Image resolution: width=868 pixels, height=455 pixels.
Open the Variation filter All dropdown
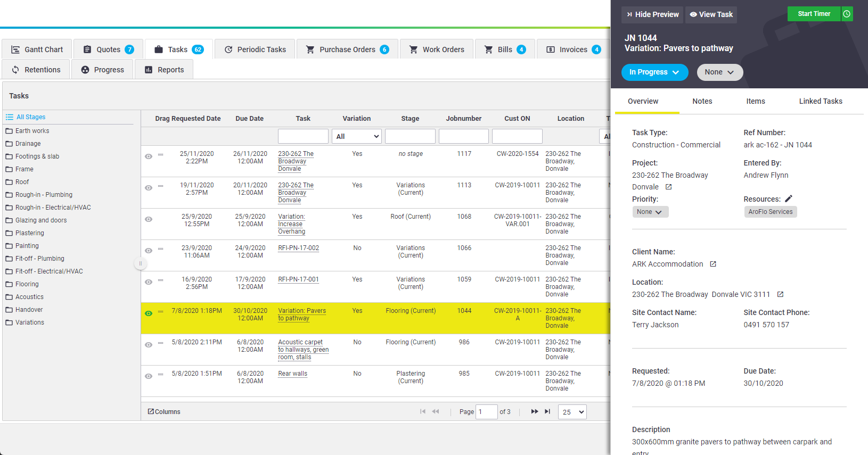(357, 136)
